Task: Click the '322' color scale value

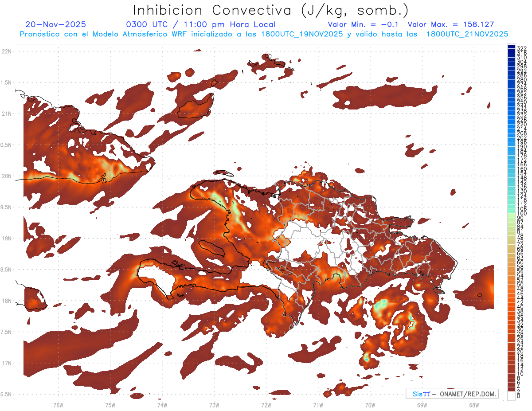Action: 522,48
